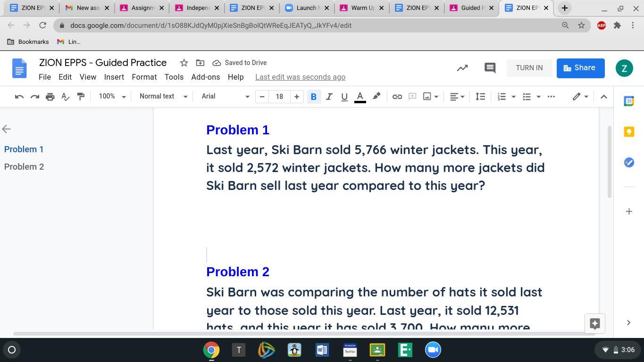The height and width of the screenshot is (362, 644).
Task: Open the comment history icon
Action: tap(490, 68)
